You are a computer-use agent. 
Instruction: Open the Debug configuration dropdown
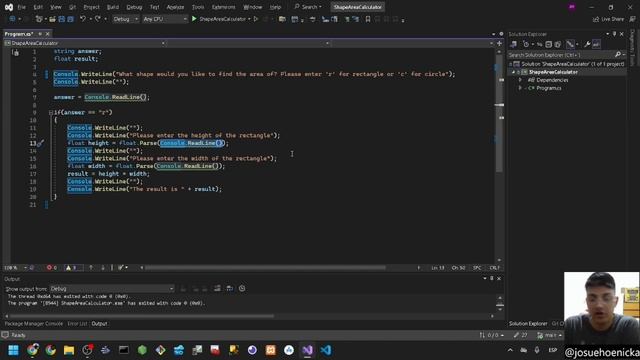pyautogui.click(x=125, y=19)
